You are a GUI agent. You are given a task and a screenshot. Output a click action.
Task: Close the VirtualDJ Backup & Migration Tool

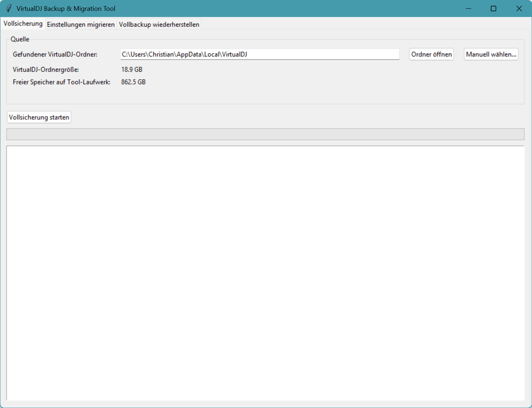coord(519,8)
